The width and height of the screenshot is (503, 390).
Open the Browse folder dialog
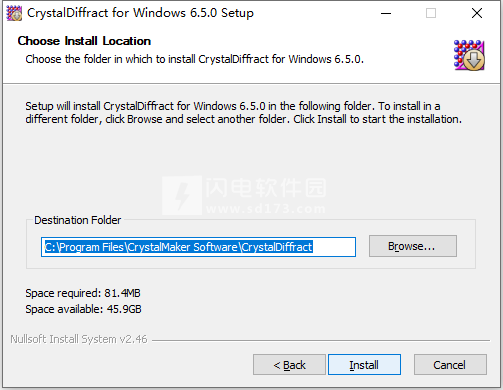[413, 246]
